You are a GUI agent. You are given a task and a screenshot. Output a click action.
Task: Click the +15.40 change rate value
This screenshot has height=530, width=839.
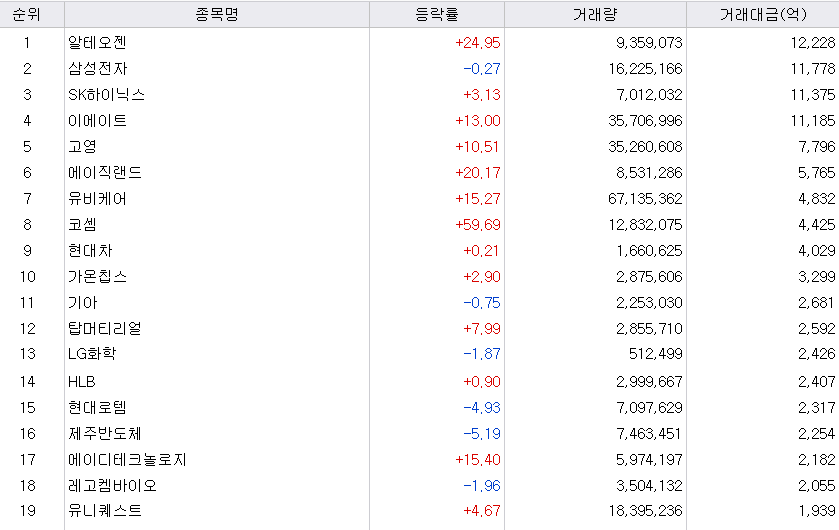coord(478,460)
